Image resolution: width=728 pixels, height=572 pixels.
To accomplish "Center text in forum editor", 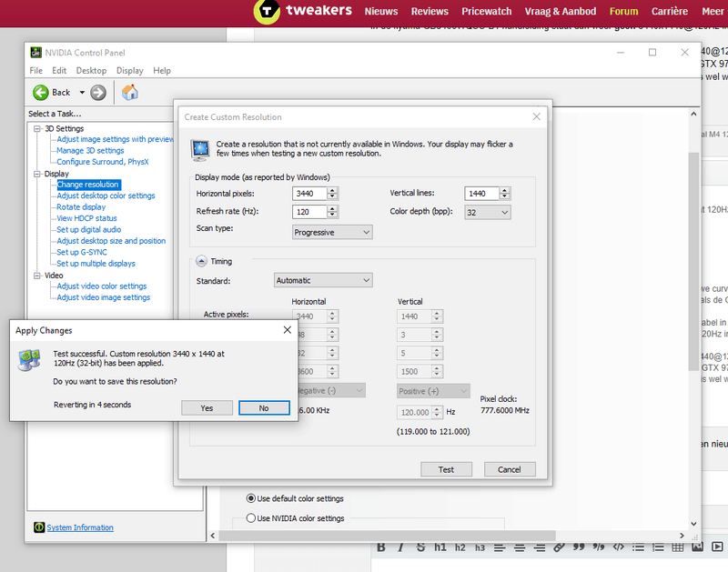I will [520, 547].
